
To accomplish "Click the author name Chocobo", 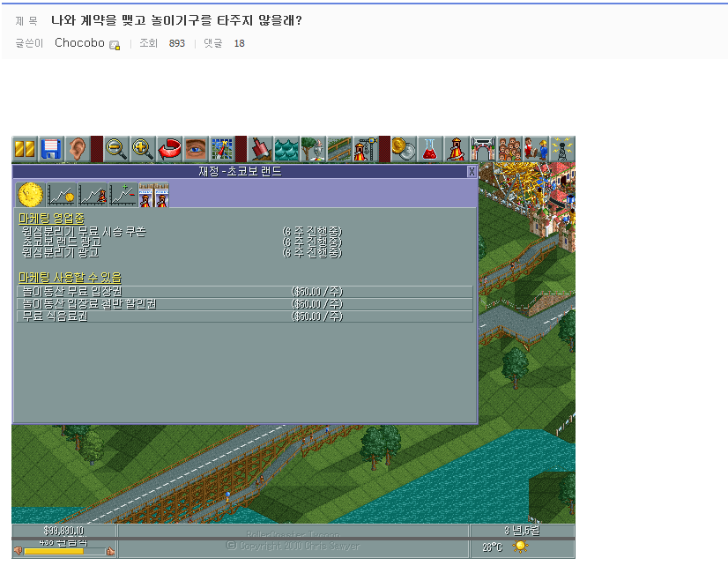I will point(79,42).
